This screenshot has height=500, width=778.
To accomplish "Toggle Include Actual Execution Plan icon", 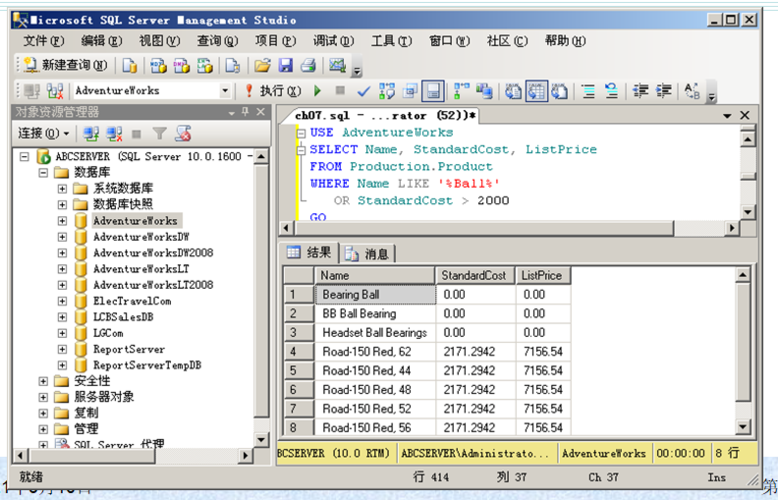I will point(461,91).
